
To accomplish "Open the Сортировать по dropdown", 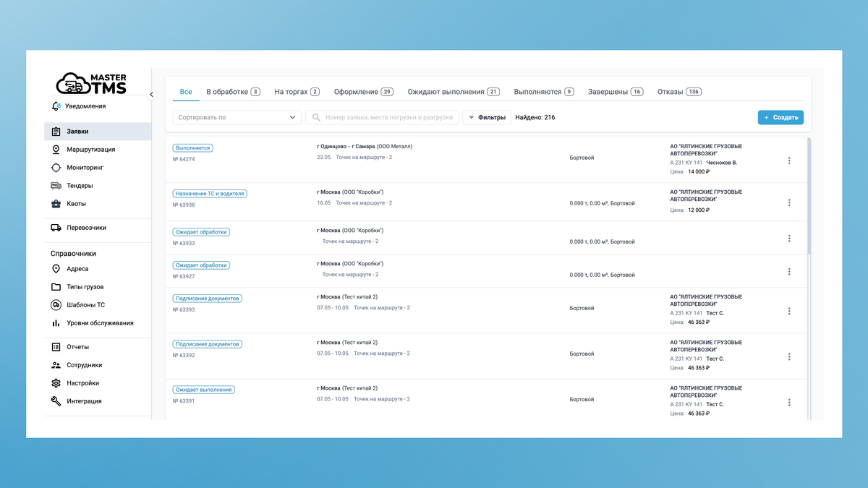I will 236,116.
